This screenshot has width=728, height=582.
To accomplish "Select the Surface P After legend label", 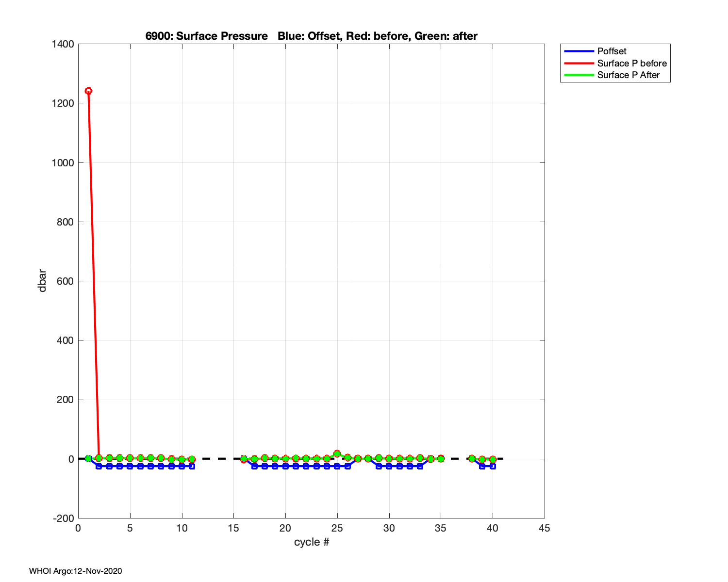I will click(629, 75).
